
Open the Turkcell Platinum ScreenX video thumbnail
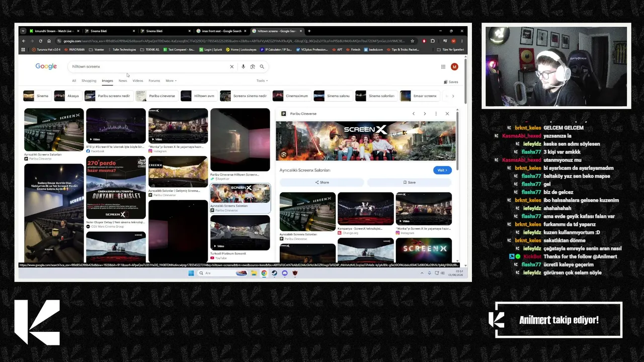coord(240,233)
